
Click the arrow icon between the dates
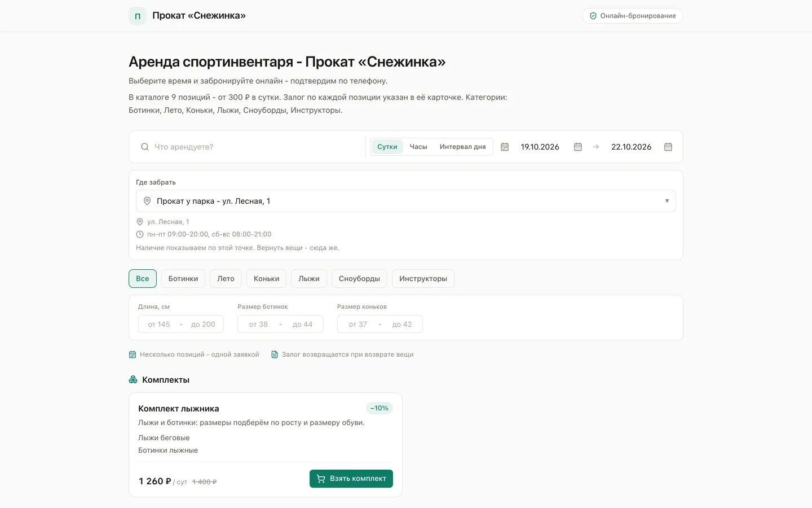[x=596, y=147]
